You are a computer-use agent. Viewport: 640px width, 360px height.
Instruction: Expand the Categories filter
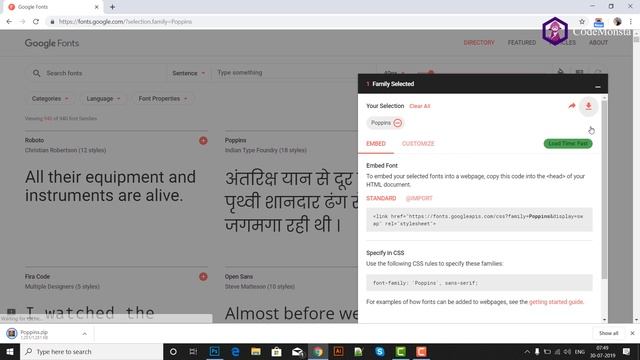coord(50,99)
